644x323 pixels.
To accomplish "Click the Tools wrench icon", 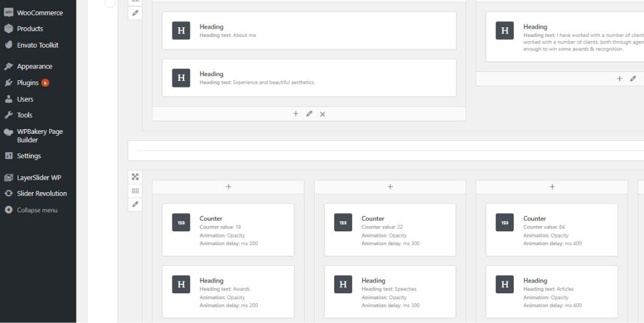I will click(x=9, y=115).
